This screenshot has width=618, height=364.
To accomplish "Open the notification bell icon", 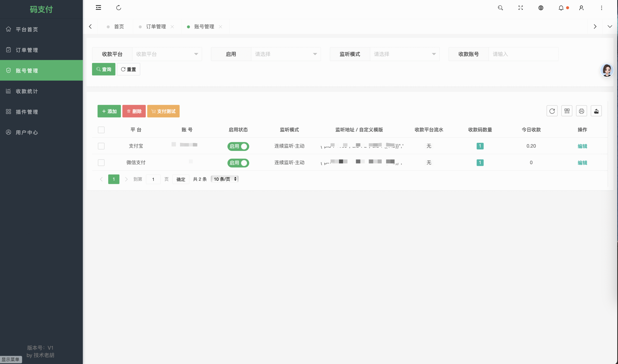I will point(561,8).
